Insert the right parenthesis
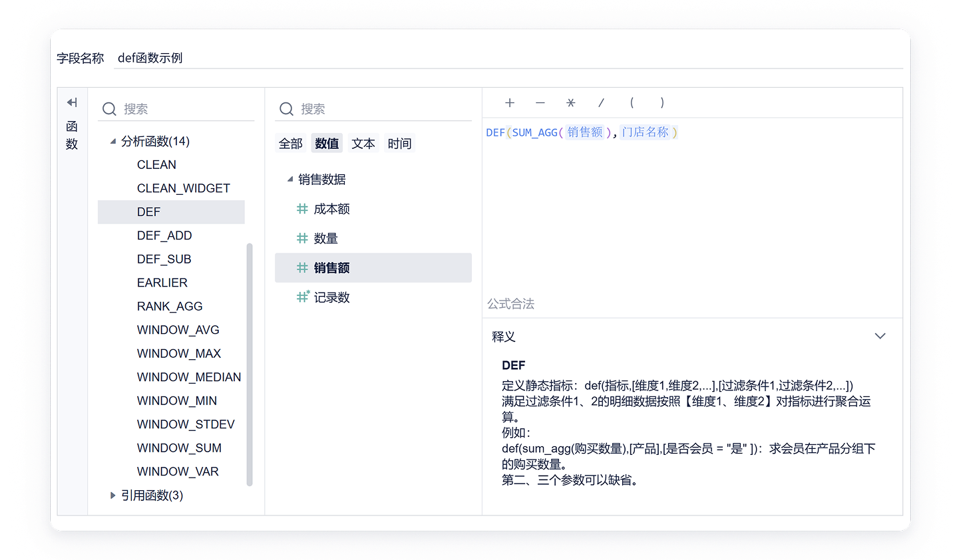Image resolution: width=961 pixels, height=560 pixels. 662,102
